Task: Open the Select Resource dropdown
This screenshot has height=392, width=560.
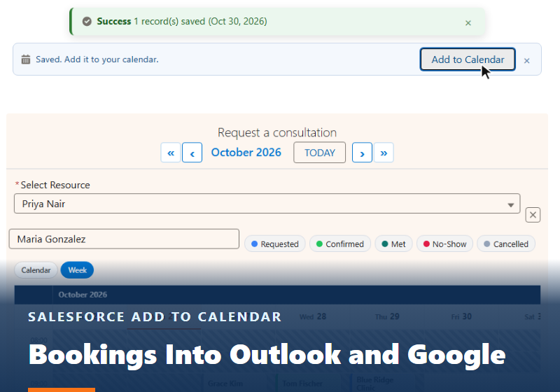Action: click(267, 204)
